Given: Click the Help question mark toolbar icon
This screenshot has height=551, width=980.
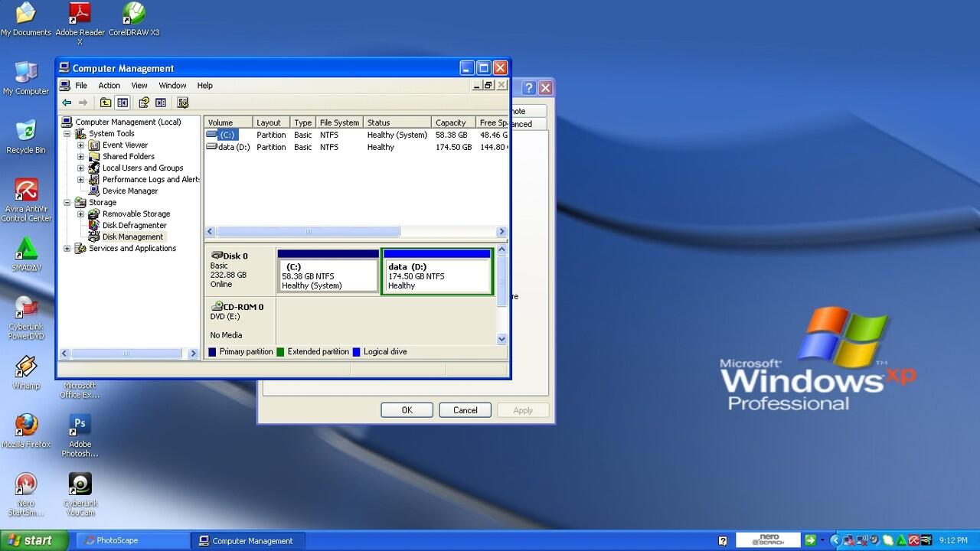Looking at the screenshot, I should (143, 103).
